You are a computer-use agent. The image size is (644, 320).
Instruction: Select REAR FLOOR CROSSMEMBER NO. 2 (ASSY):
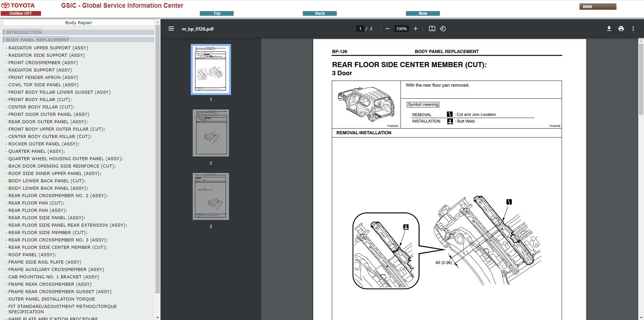point(58,195)
